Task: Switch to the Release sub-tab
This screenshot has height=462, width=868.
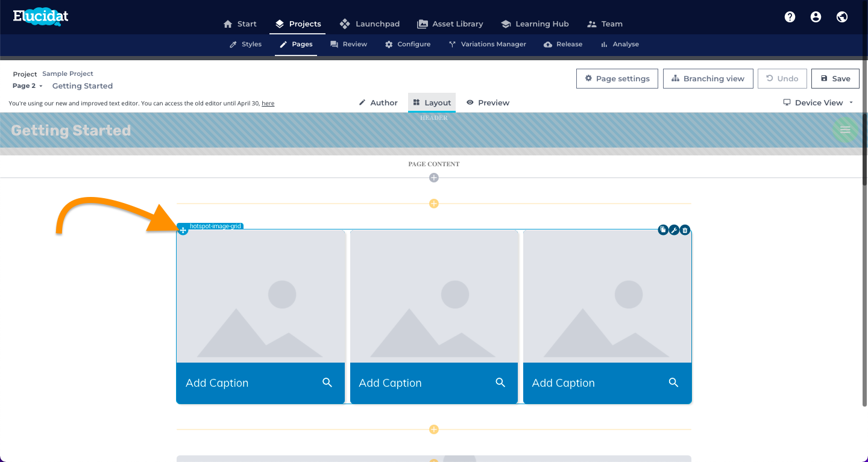Action: pyautogui.click(x=563, y=44)
